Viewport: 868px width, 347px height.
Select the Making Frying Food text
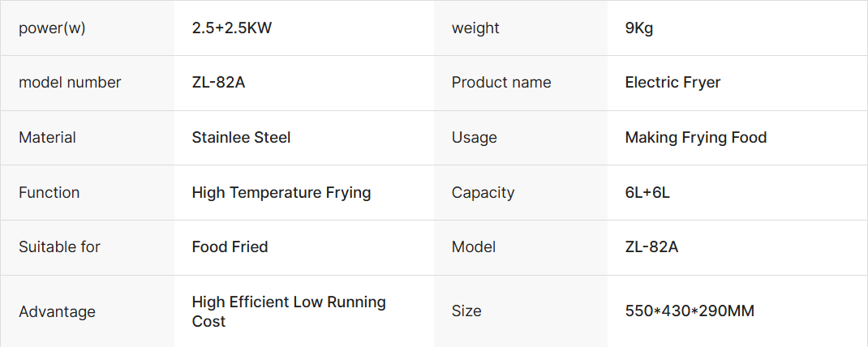[x=695, y=138]
